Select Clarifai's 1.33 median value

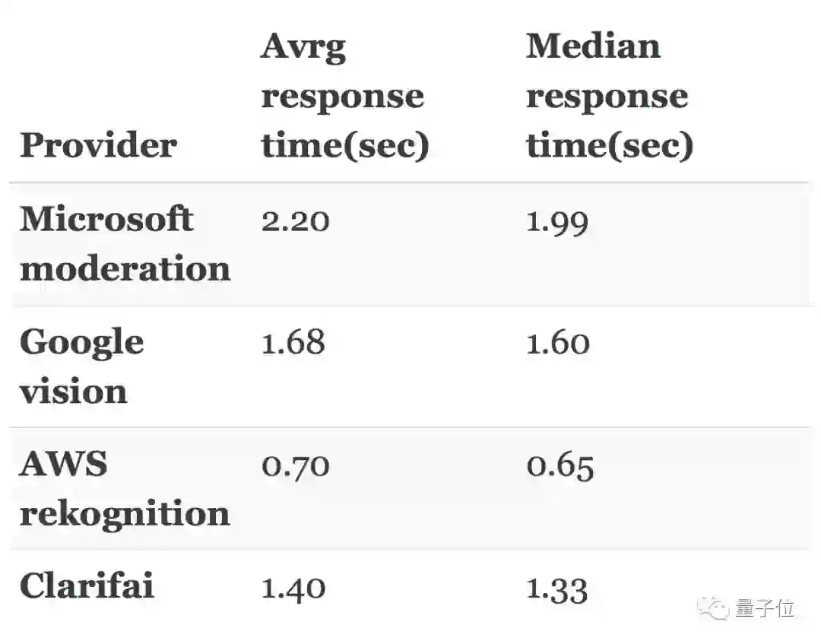point(556,588)
